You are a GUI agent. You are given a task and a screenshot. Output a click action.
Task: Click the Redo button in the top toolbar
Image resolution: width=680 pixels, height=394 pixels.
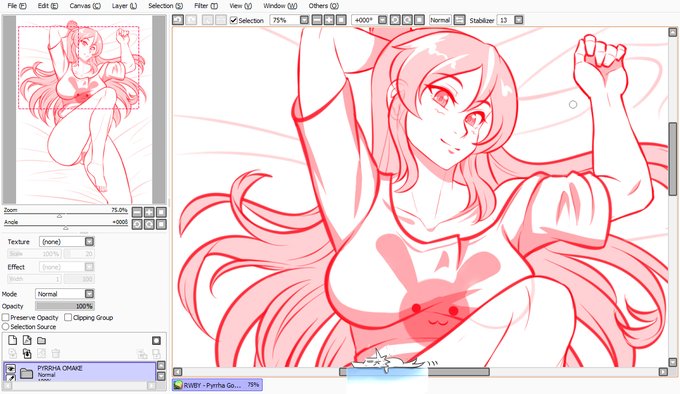click(191, 20)
